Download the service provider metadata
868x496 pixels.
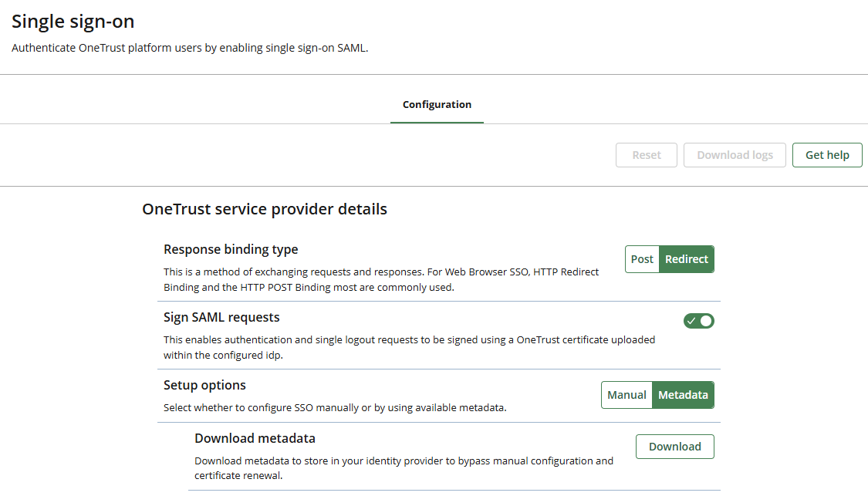(674, 447)
